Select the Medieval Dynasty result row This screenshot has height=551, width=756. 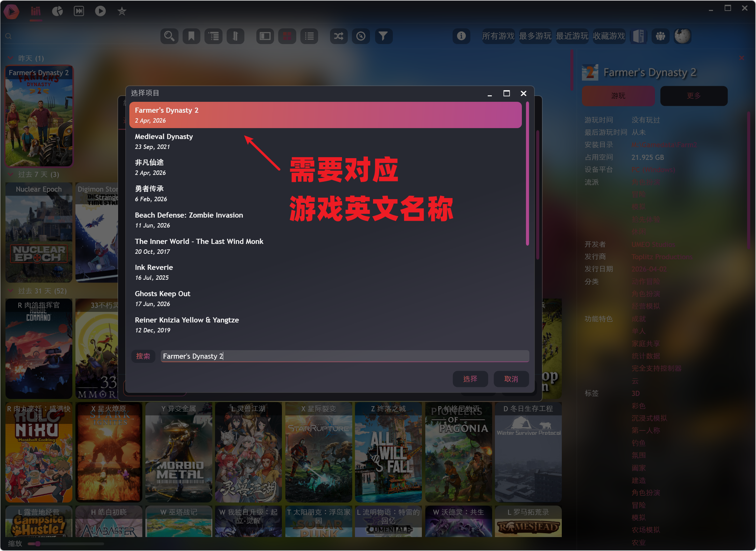(x=325, y=141)
